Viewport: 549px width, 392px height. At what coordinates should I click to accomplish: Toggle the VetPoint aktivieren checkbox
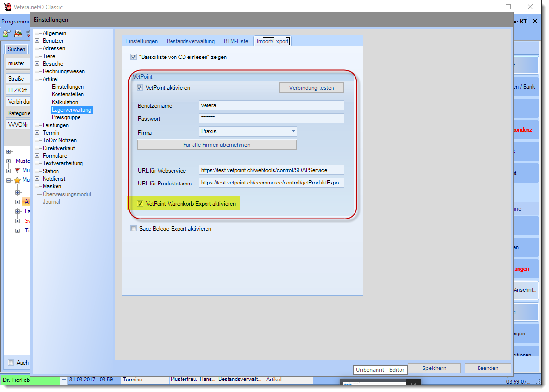pyautogui.click(x=140, y=88)
